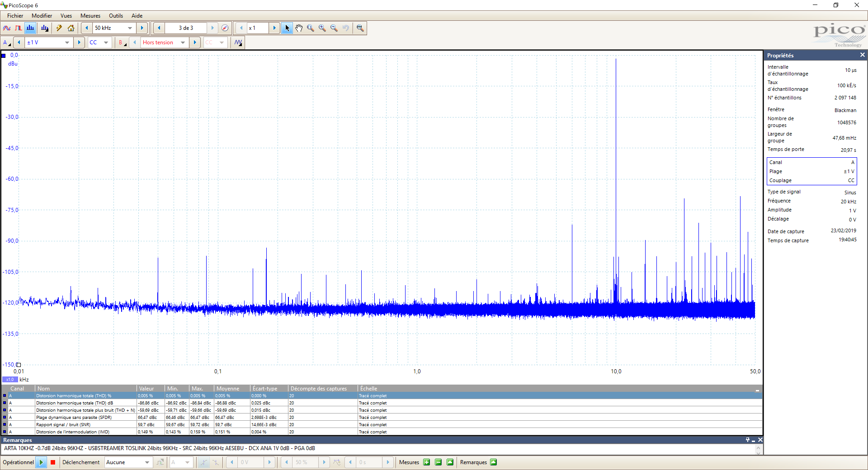Toggle Remarques panel icon
This screenshot has height=470, width=868.
click(x=494, y=462)
